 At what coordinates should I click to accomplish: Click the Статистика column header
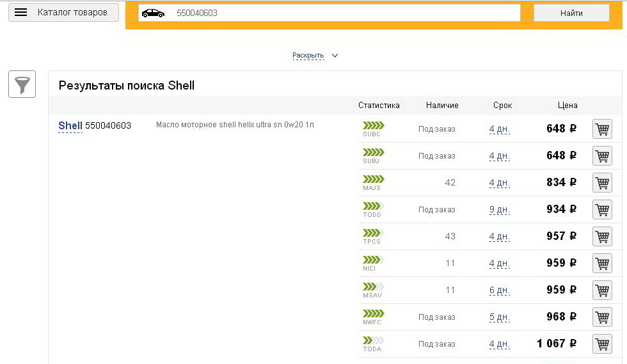379,105
